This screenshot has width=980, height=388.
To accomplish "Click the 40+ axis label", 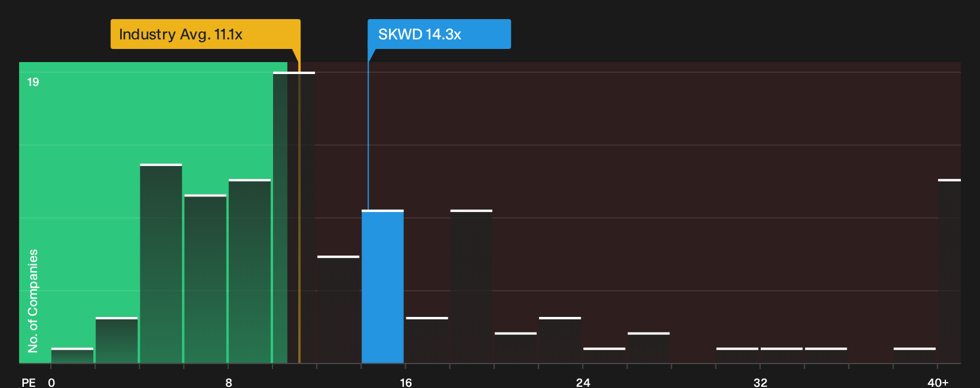I will click(938, 382).
